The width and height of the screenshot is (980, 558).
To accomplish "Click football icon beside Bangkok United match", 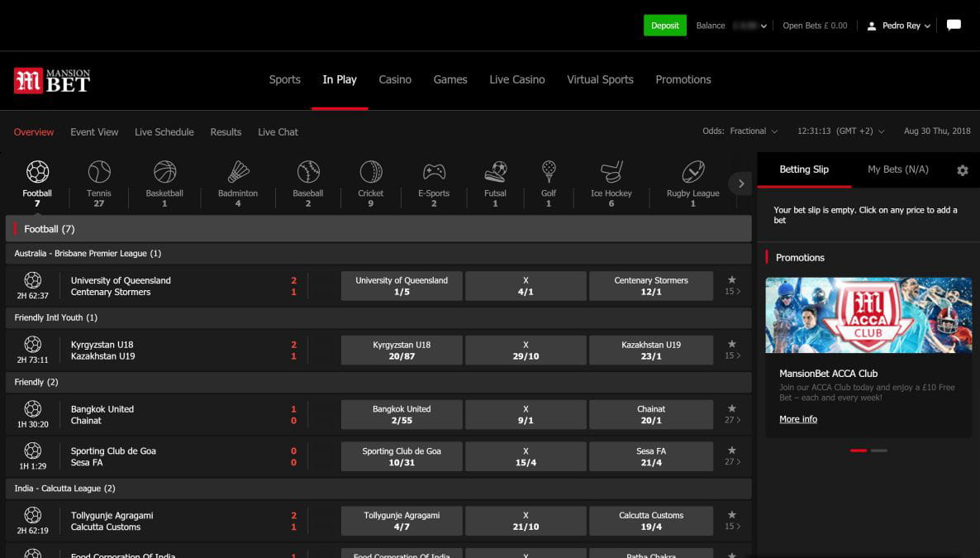I will 32,408.
